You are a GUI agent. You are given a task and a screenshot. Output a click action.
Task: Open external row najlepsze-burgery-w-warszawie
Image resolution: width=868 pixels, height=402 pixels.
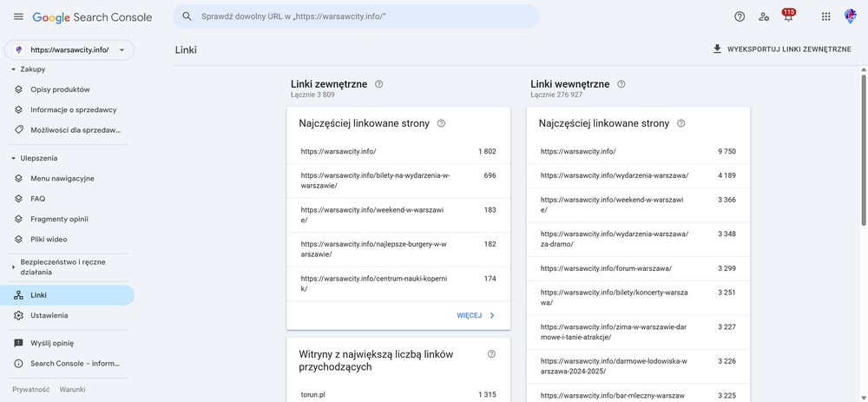tap(398, 249)
